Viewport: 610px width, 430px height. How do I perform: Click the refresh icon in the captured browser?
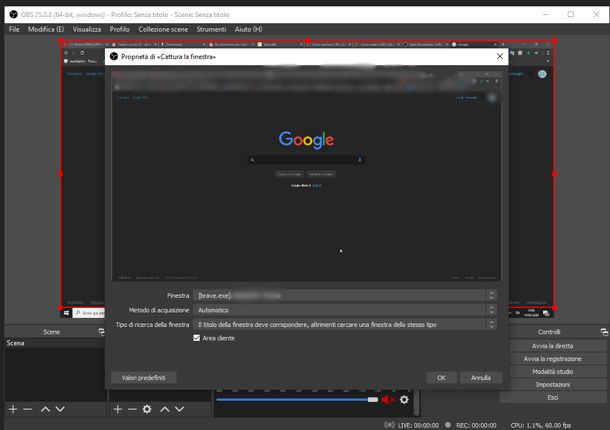pyautogui.click(x=82, y=53)
